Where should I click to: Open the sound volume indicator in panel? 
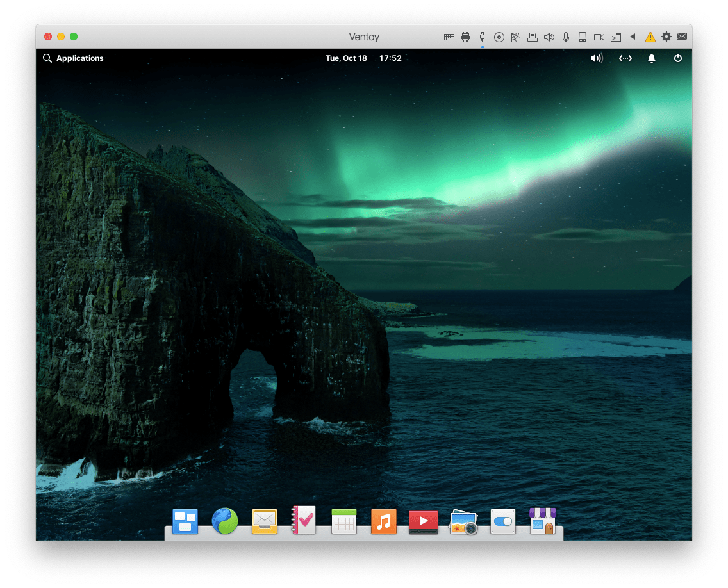(597, 58)
